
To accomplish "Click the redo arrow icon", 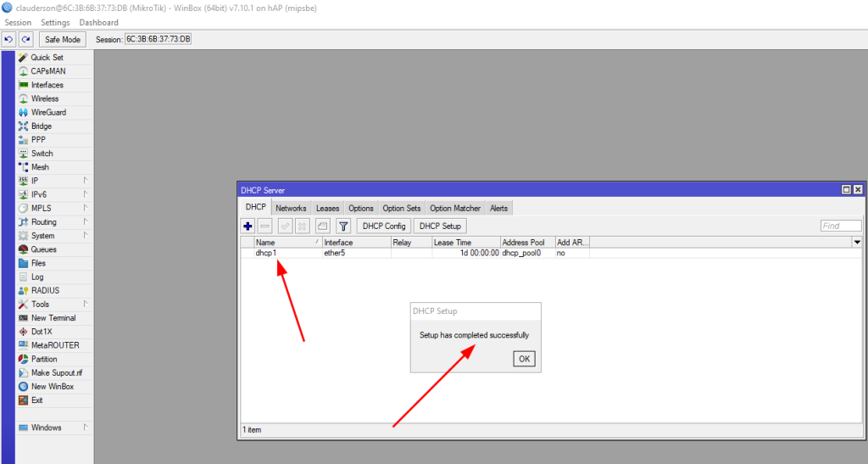I will point(25,39).
